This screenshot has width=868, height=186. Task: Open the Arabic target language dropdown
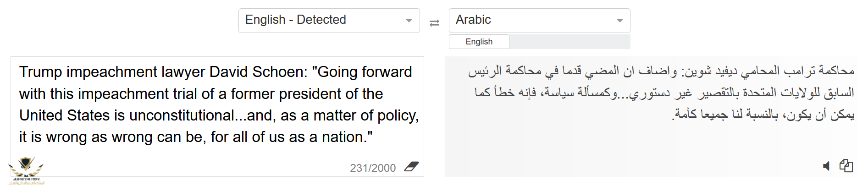539,20
